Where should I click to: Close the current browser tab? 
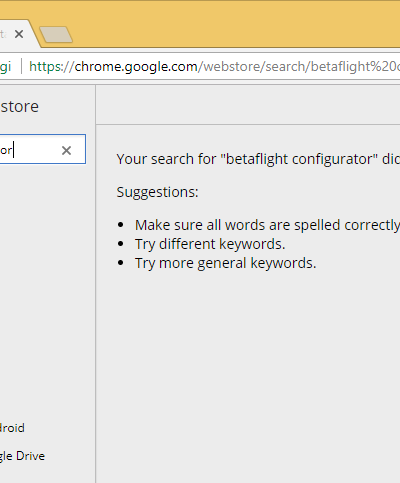coord(19,34)
